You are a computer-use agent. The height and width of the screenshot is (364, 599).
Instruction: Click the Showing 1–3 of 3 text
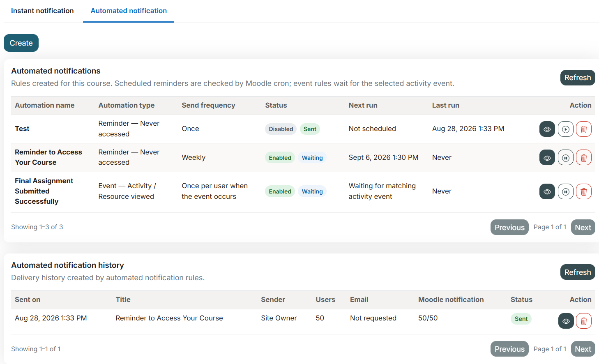[x=37, y=227]
